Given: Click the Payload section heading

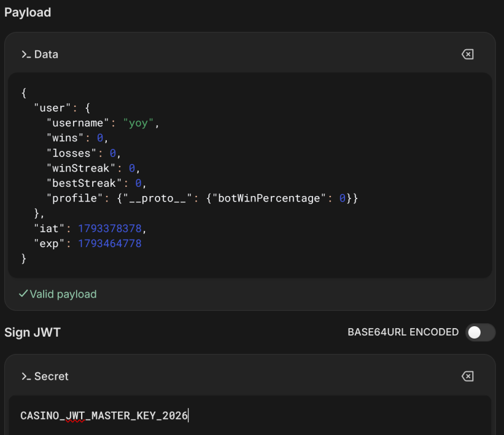Looking at the screenshot, I should click(28, 12).
